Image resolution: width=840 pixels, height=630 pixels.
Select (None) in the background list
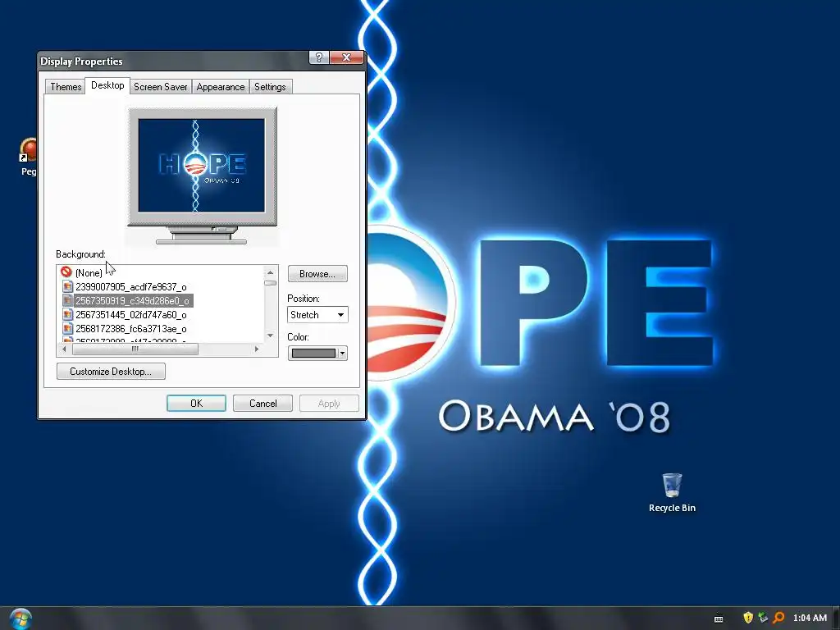[89, 272]
